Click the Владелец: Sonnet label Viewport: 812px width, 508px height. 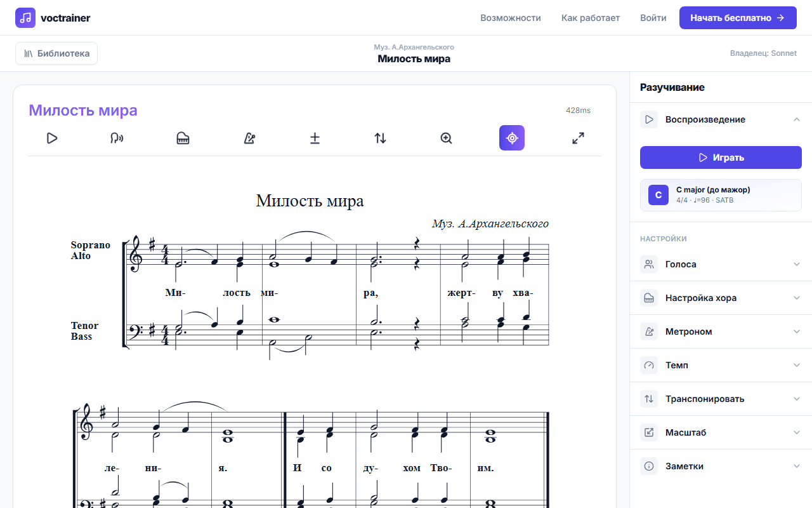point(763,53)
